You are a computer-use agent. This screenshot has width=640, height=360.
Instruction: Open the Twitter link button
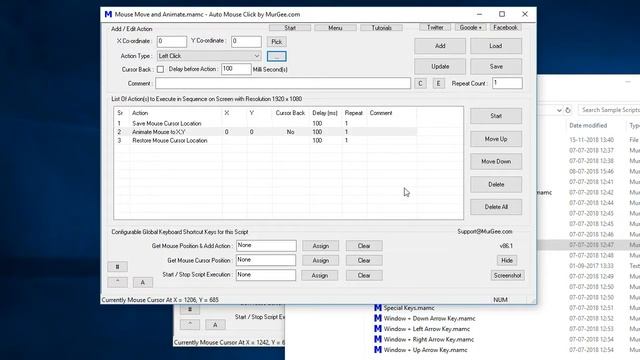[435, 27]
